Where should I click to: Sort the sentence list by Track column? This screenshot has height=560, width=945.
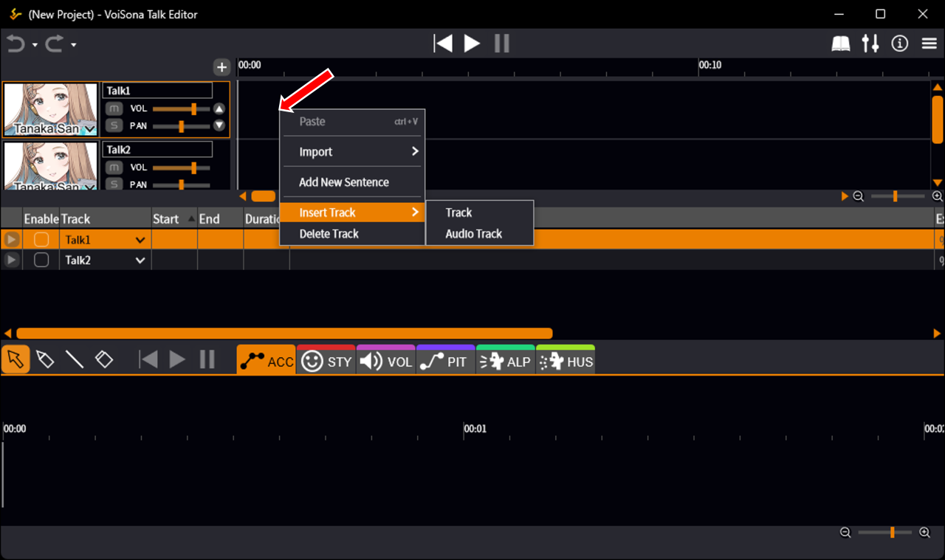(106, 219)
